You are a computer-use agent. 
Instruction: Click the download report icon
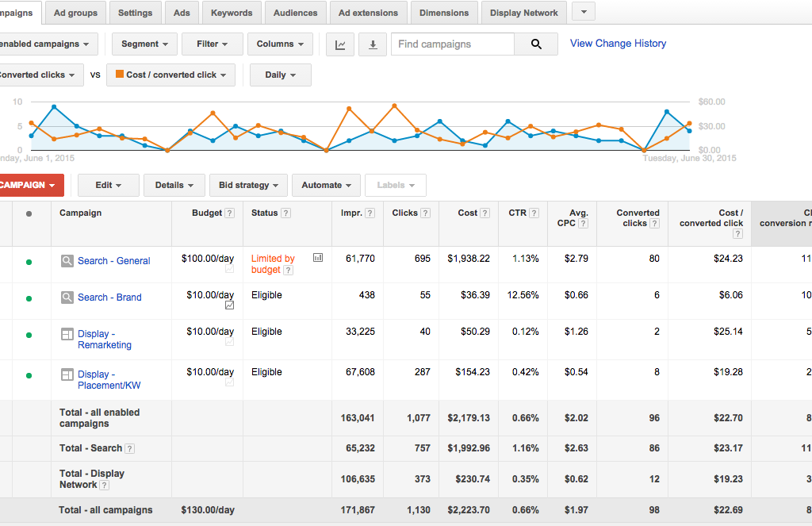373,44
